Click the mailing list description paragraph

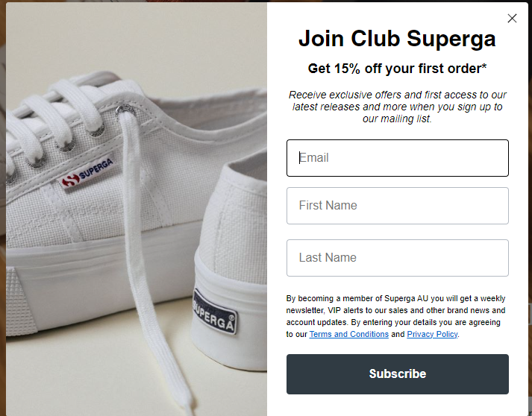click(x=397, y=107)
